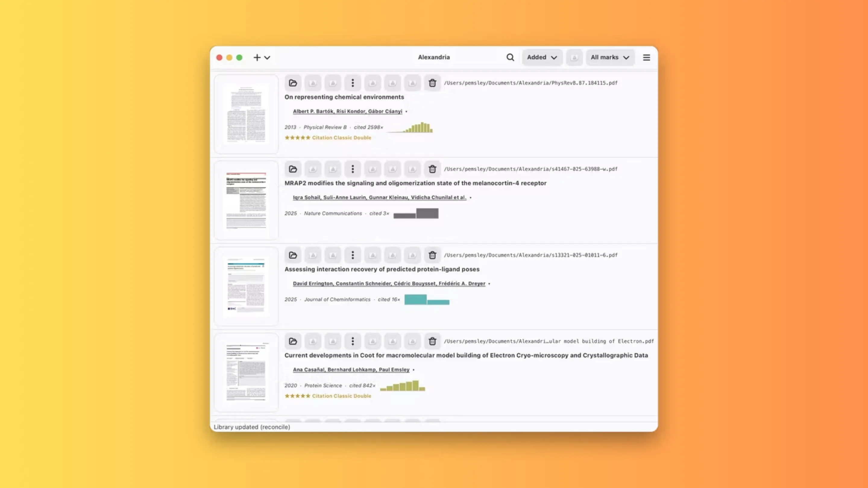Image resolution: width=868 pixels, height=488 pixels.
Task: Click the trash icon for the MRAP2 paper
Action: click(432, 169)
